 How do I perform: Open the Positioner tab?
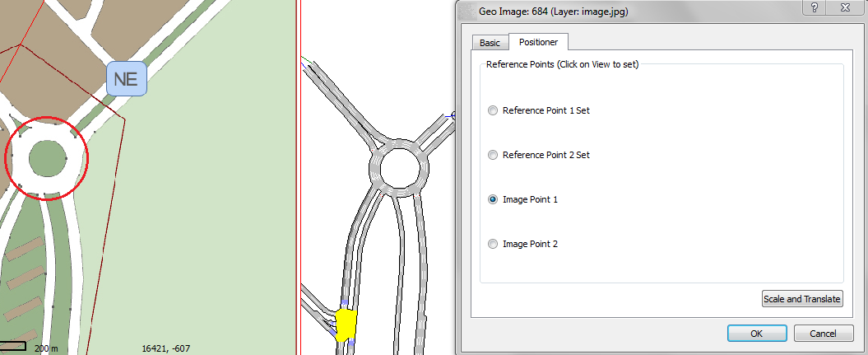click(x=538, y=41)
